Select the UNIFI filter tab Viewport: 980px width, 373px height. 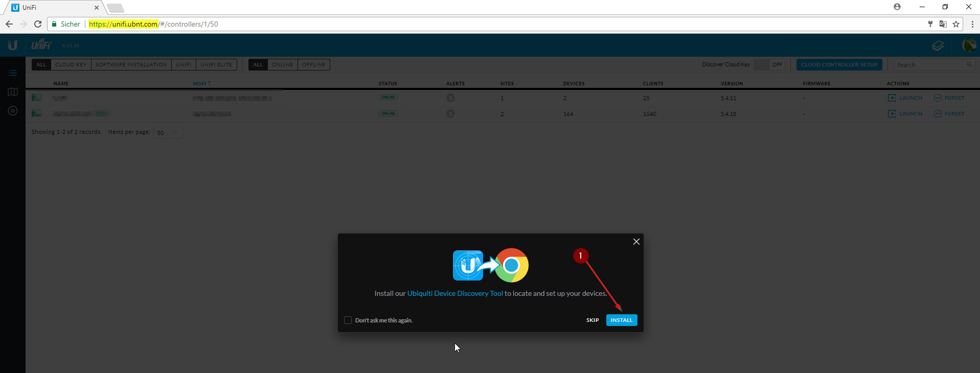pyautogui.click(x=184, y=64)
